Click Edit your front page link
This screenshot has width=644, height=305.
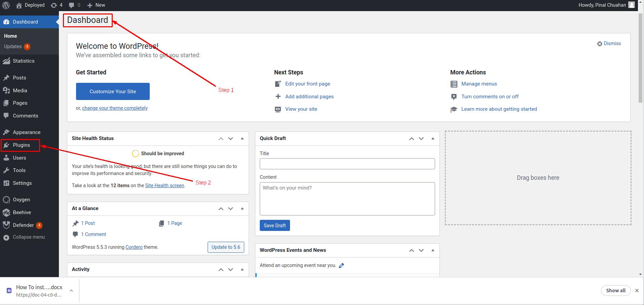(x=308, y=84)
